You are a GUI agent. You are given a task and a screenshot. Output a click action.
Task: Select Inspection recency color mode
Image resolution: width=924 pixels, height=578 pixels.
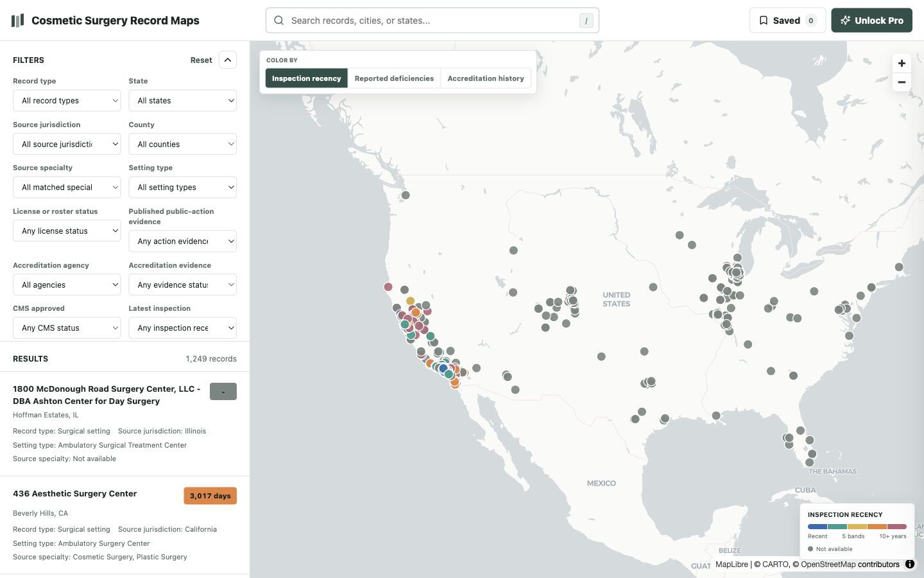[307, 78]
